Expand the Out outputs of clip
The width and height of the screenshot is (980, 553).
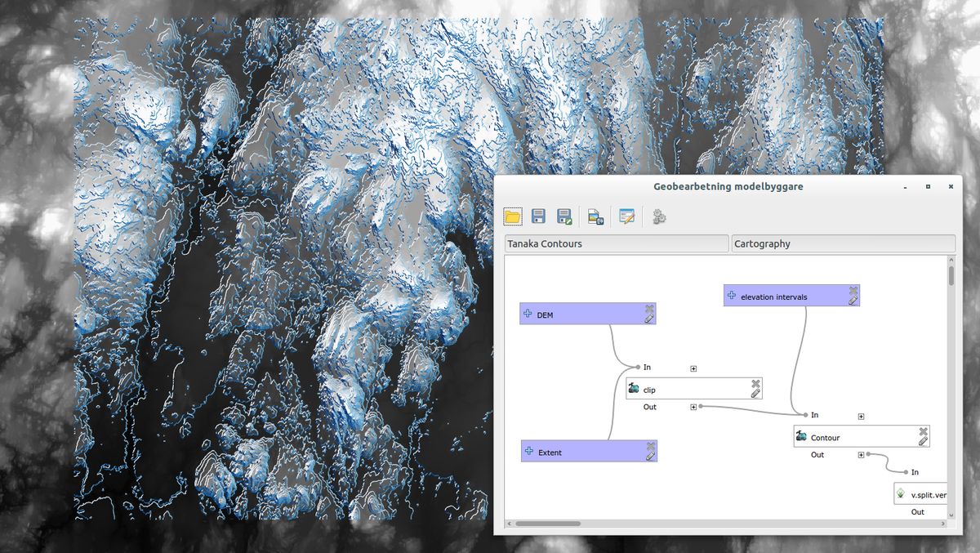(x=693, y=407)
